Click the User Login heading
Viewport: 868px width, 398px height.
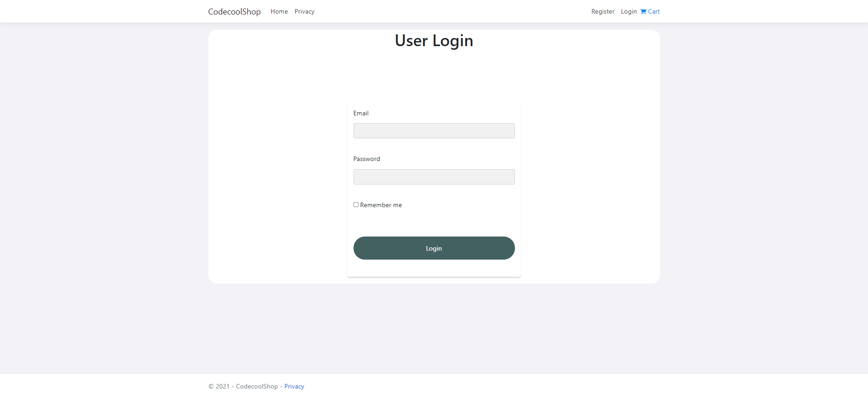coord(434,41)
